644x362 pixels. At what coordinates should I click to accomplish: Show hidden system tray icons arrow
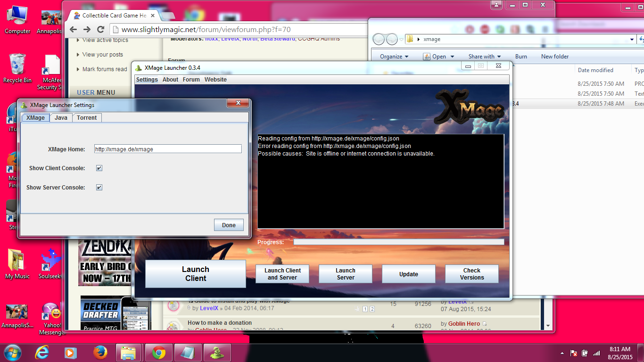[x=562, y=353]
